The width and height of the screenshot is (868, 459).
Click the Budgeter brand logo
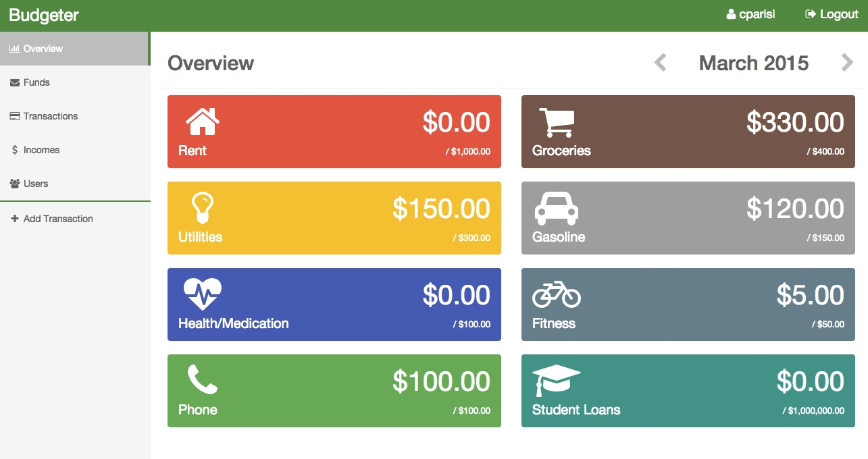click(x=44, y=15)
